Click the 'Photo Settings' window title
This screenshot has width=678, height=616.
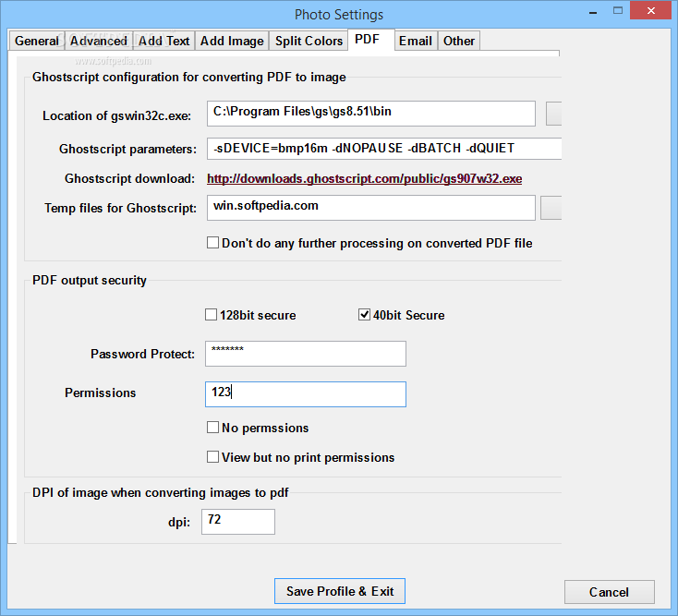click(339, 15)
